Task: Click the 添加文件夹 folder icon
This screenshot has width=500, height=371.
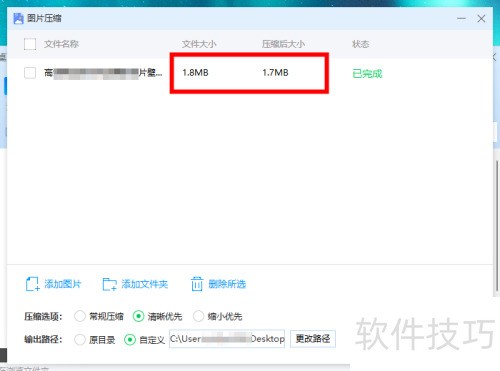Action: [x=109, y=284]
